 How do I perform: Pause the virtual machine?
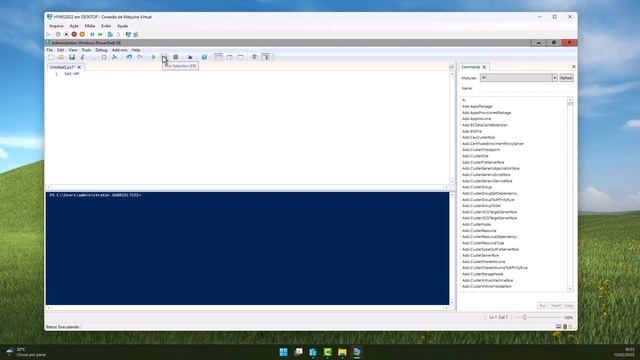pos(92,34)
